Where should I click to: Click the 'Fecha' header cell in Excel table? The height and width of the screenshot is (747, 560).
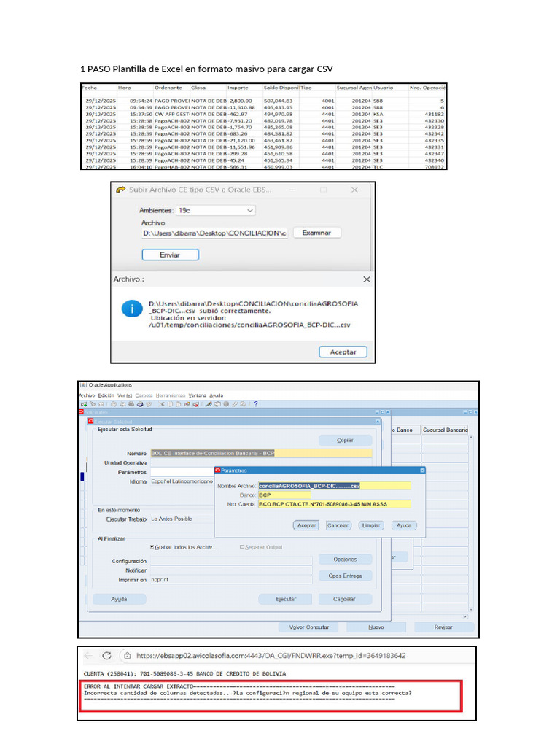(x=99, y=88)
